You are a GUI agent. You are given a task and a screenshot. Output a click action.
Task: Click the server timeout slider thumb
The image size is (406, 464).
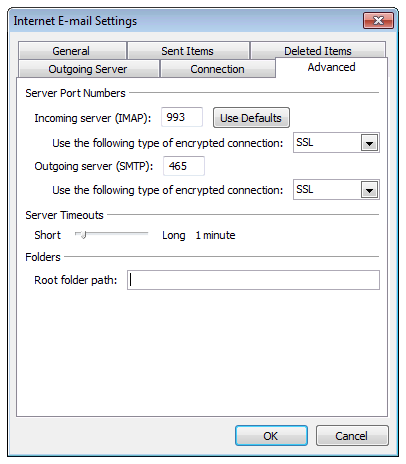(83, 235)
